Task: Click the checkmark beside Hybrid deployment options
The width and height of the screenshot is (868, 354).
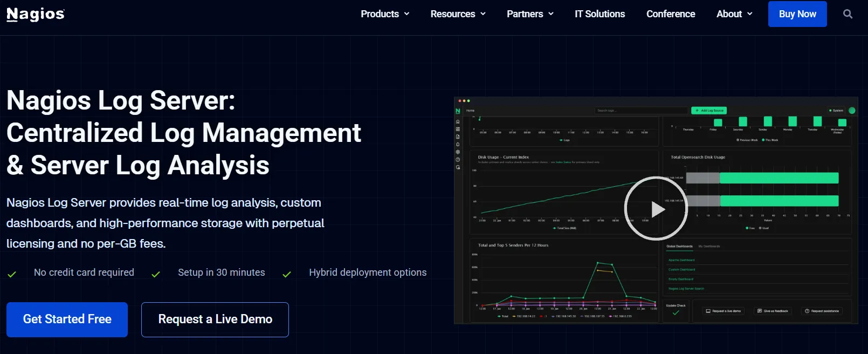Action: (x=287, y=274)
